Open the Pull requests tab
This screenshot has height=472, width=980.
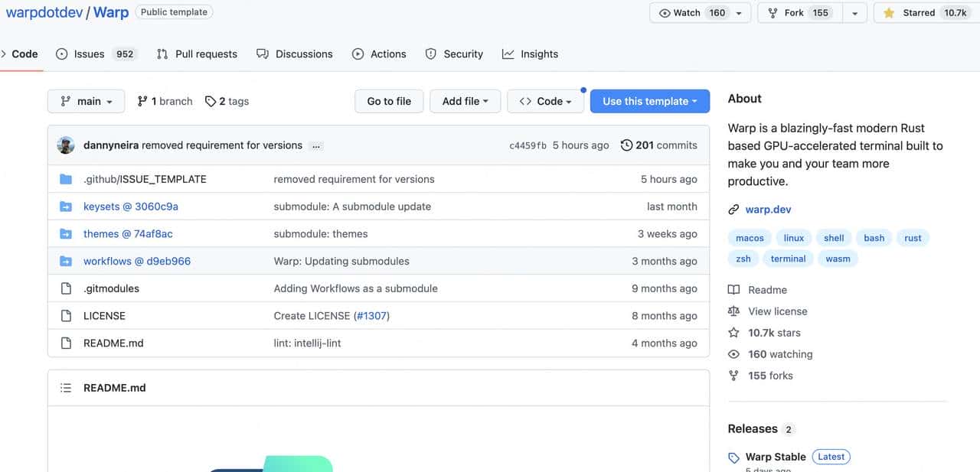coord(197,54)
